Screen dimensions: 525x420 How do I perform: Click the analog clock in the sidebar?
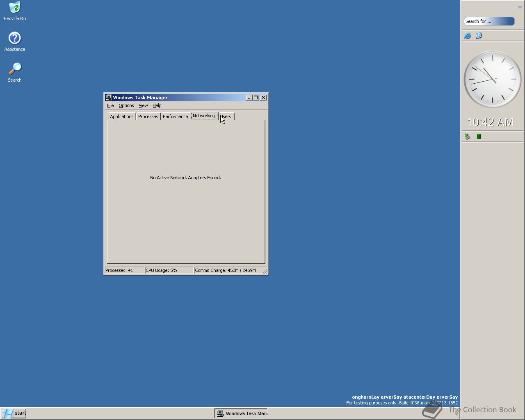[x=492, y=79]
